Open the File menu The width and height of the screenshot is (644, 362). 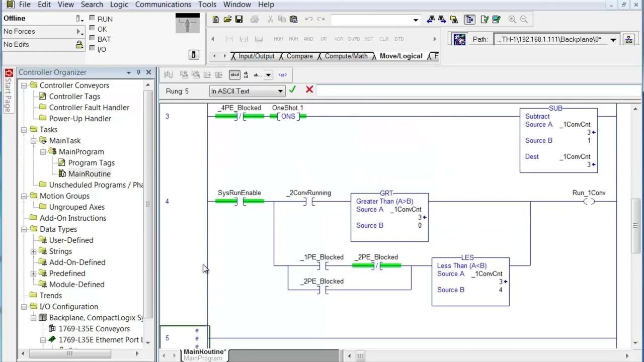(x=25, y=5)
